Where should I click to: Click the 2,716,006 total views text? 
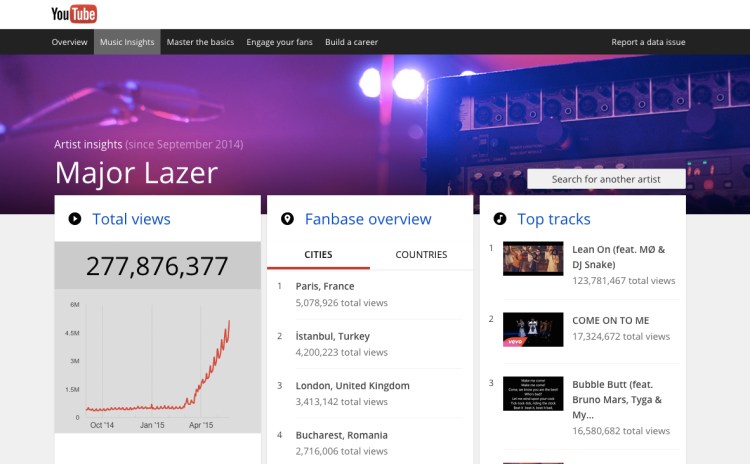click(x=342, y=451)
